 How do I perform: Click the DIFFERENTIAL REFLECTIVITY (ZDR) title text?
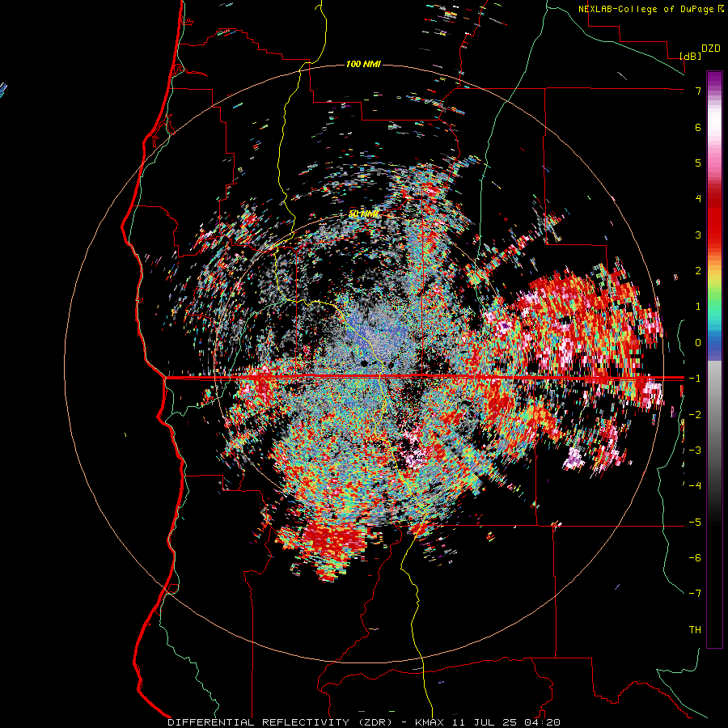pyautogui.click(x=281, y=722)
